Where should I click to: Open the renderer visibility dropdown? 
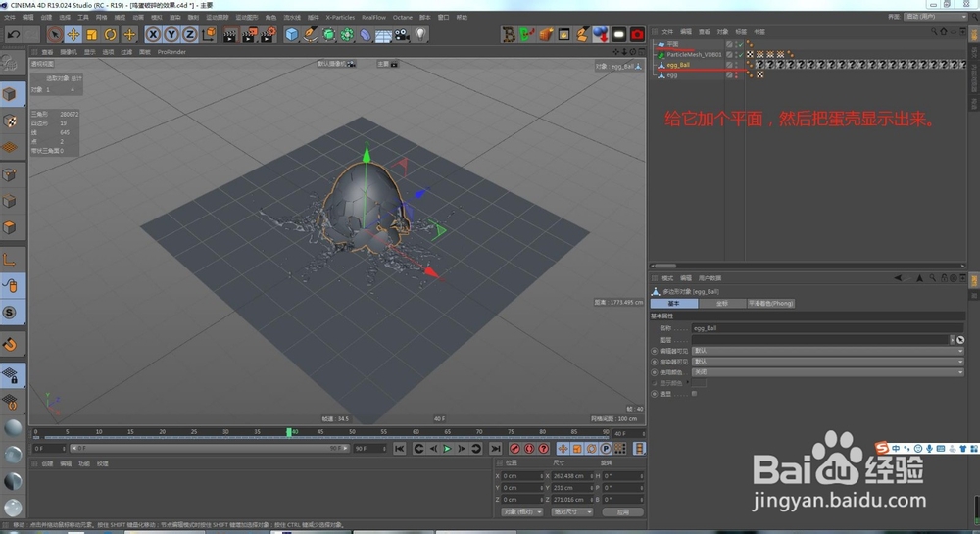click(828, 362)
